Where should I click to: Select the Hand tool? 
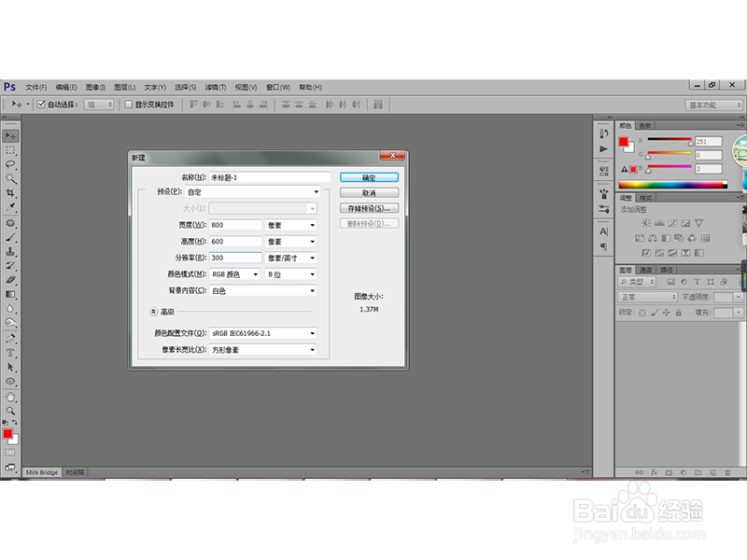[10, 397]
